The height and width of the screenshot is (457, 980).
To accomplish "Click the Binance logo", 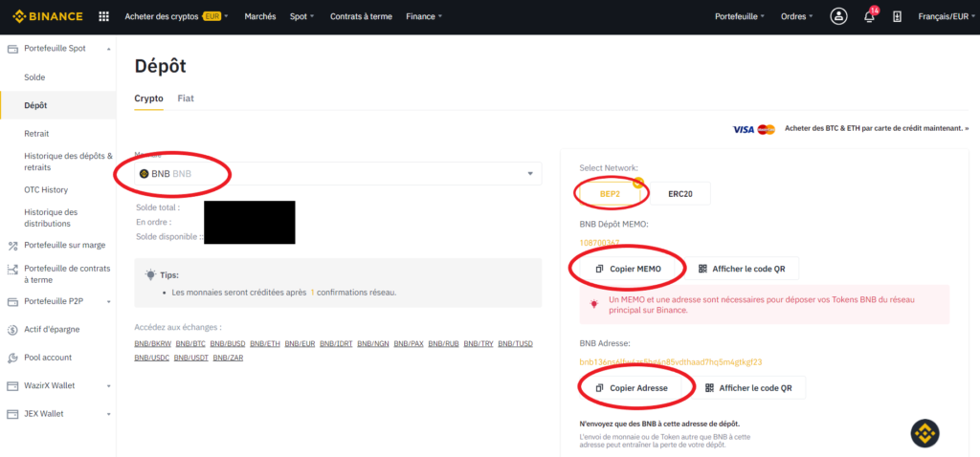I will (48, 16).
